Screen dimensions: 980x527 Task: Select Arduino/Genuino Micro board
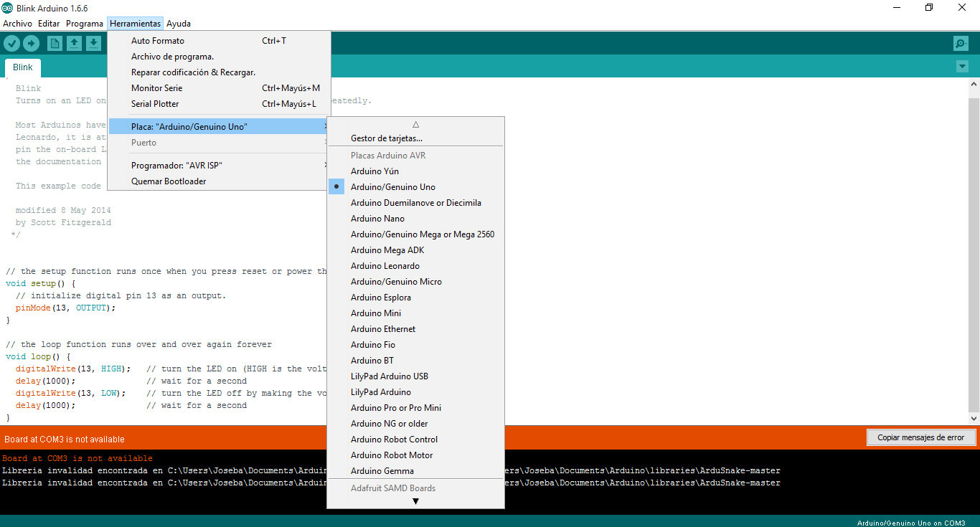pyautogui.click(x=415, y=282)
